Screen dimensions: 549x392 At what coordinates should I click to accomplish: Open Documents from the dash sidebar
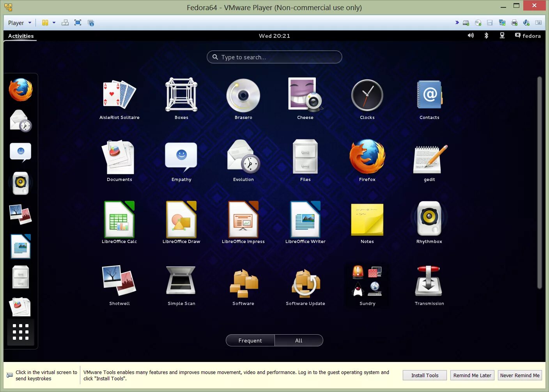point(21,307)
